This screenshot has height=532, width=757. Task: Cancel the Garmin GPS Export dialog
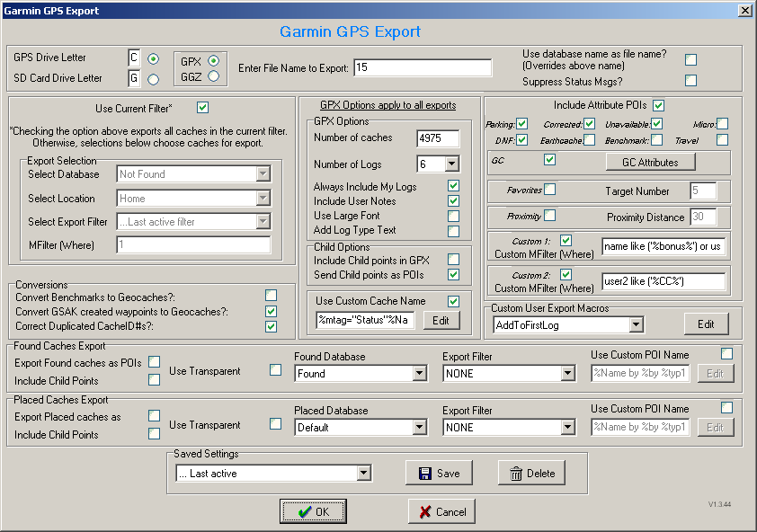pyautogui.click(x=441, y=511)
